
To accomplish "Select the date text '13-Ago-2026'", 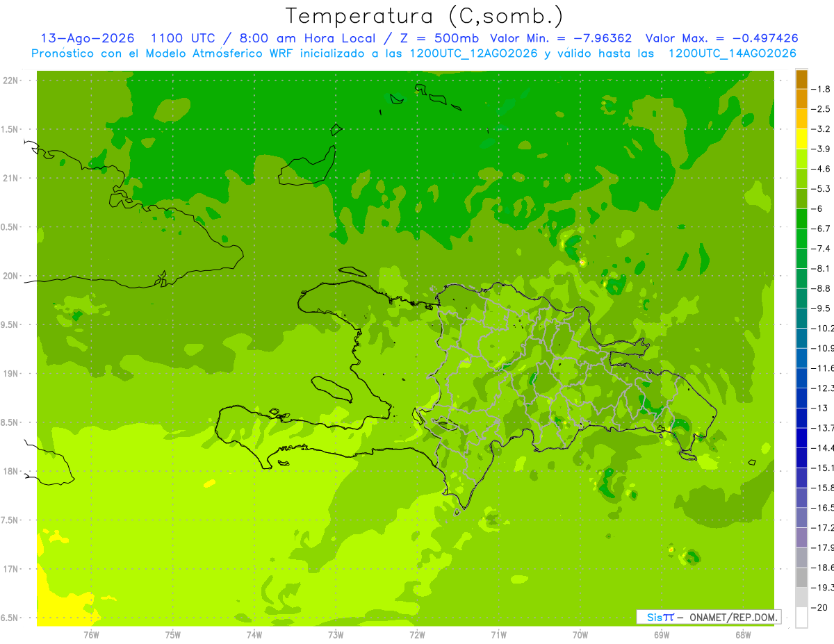I will pyautogui.click(x=88, y=38).
